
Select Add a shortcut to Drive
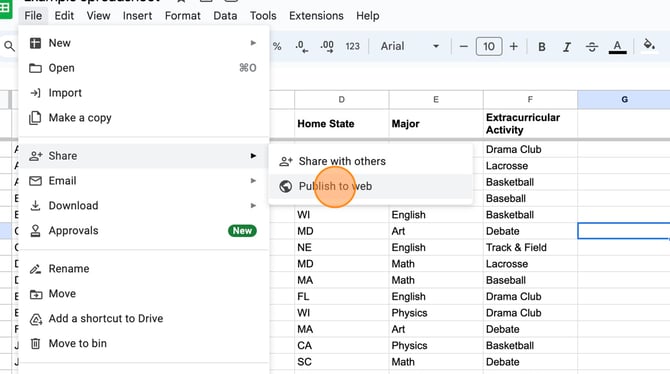[143, 318]
